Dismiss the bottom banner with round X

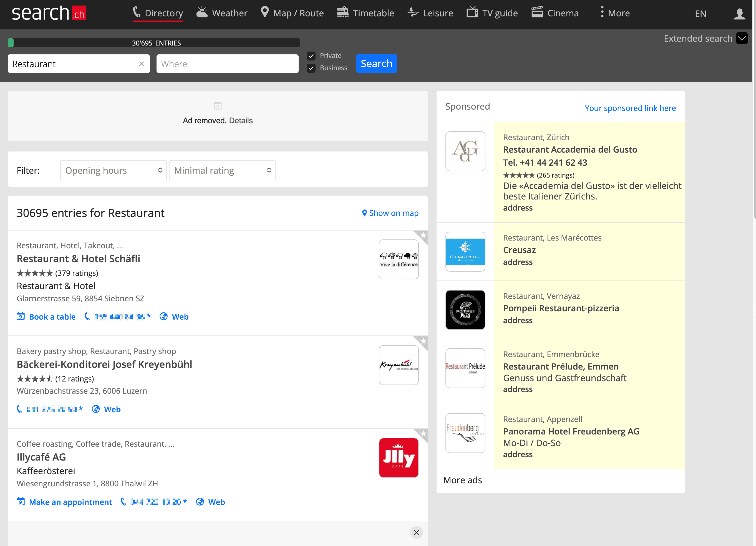click(416, 532)
